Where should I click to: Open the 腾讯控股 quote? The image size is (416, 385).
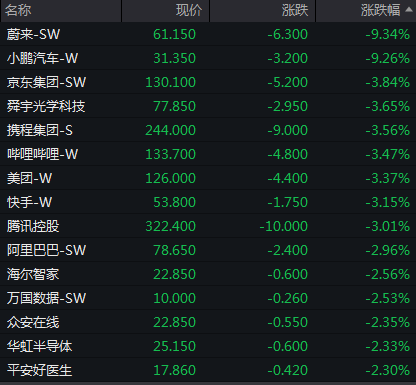[x=208, y=226]
